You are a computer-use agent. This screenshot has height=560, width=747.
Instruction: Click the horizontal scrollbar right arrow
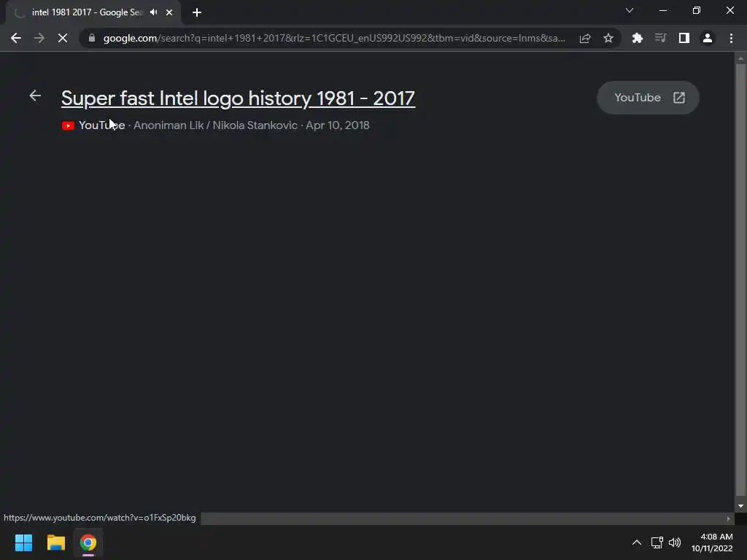729,518
